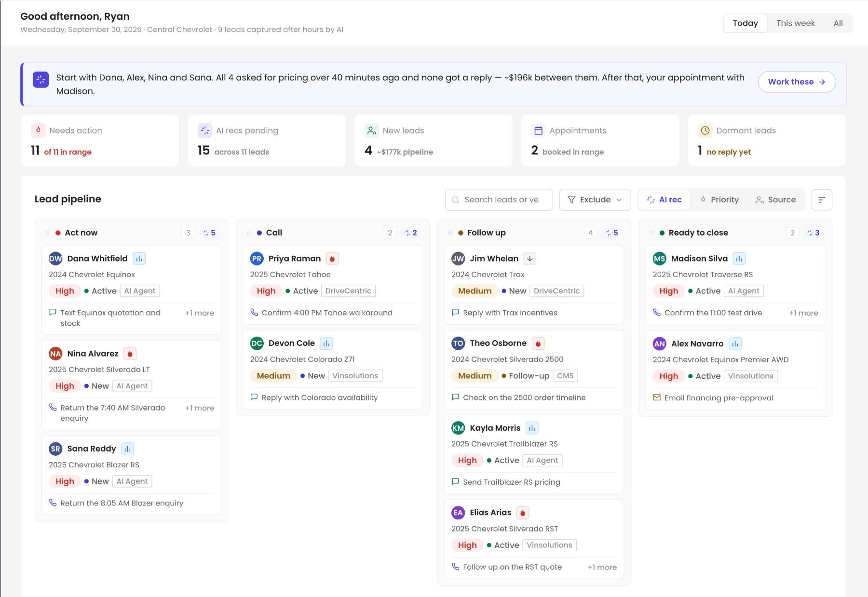This screenshot has height=597, width=868.
Task: Click the chart icon beside Dana Whitfield
Action: 139,259
